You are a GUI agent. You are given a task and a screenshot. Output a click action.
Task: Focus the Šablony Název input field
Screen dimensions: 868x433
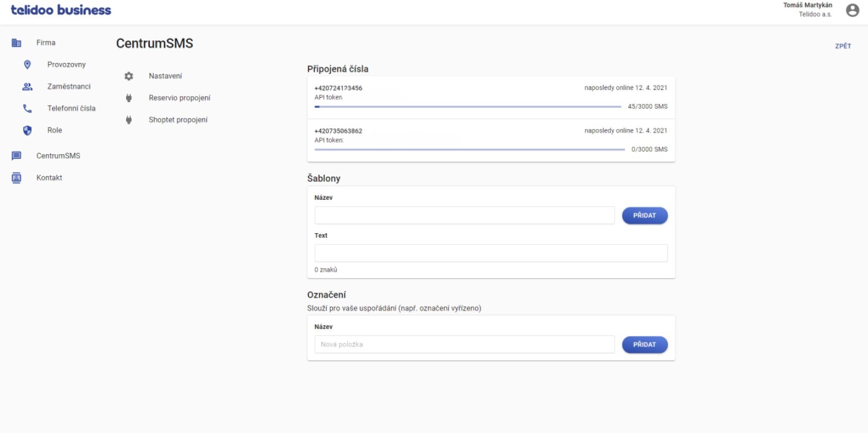point(465,215)
